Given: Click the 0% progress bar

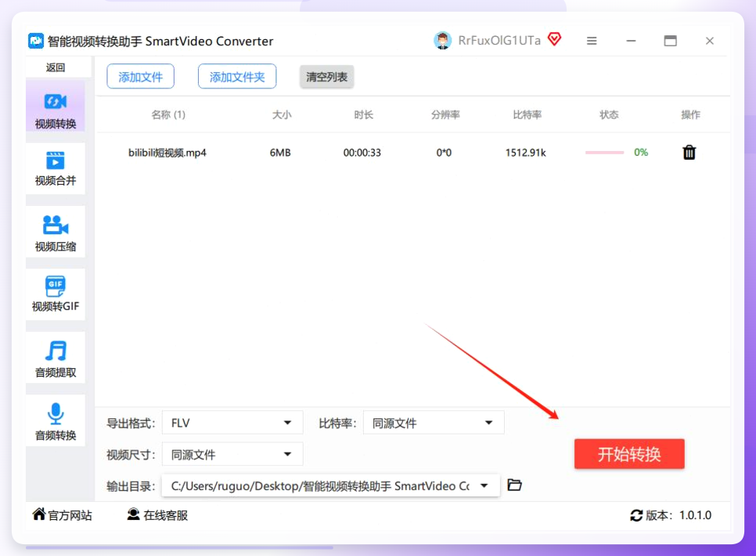Looking at the screenshot, I should 604,153.
